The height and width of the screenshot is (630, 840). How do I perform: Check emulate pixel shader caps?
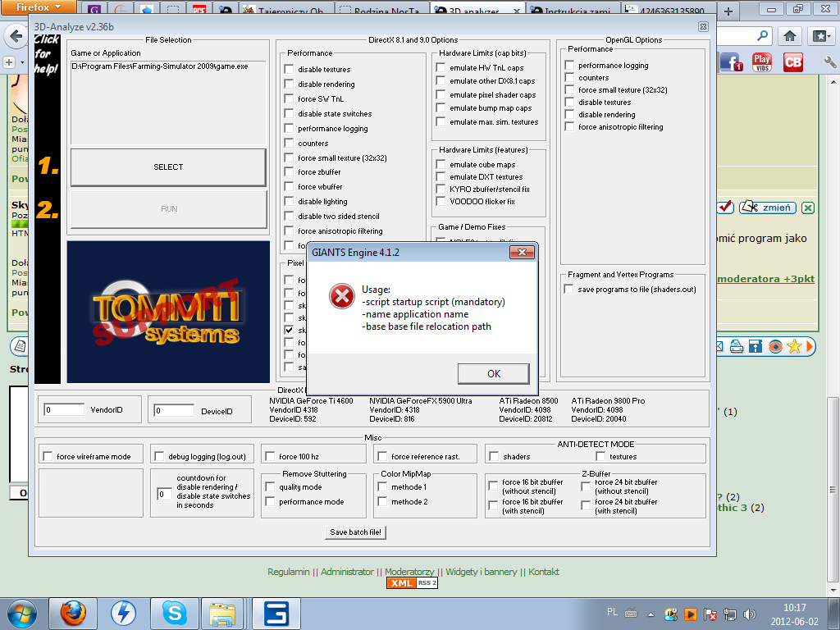point(441,94)
